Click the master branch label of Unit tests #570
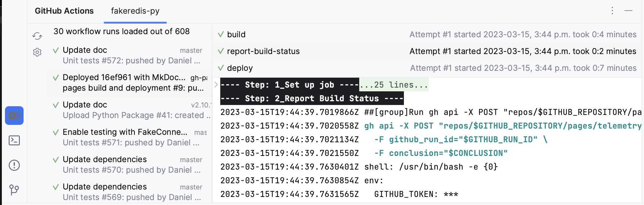 [191, 160]
